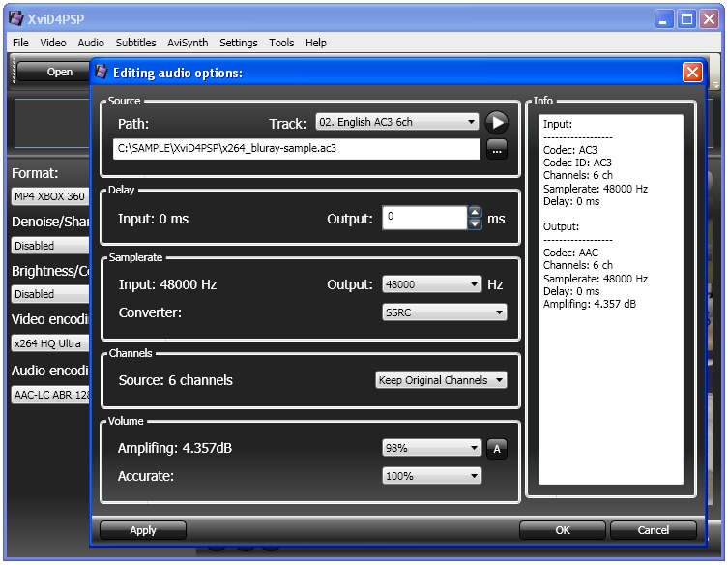Viewport: 728px width, 565px height.
Task: Confirm audio options with OK
Action: (563, 530)
